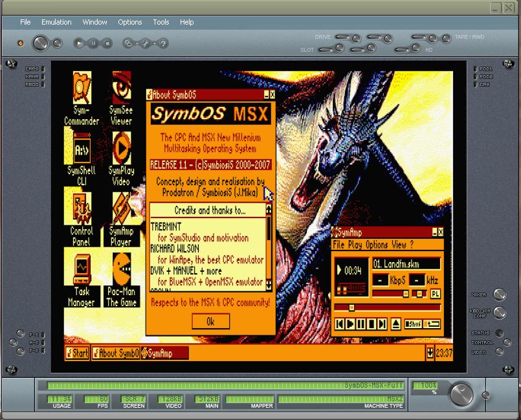Image resolution: width=521 pixels, height=420 pixels.
Task: Click the SymbOS taskbar clock 23:37
Action: pyautogui.click(x=444, y=353)
